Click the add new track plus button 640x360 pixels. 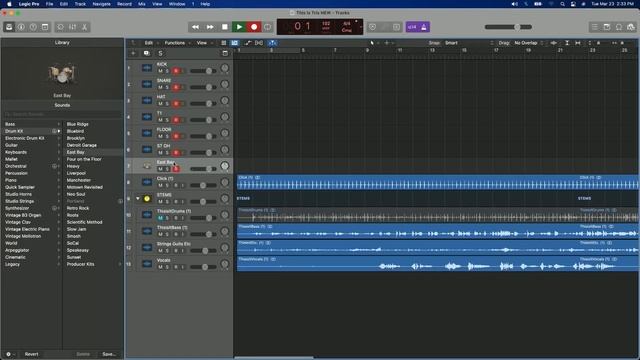[x=133, y=53]
